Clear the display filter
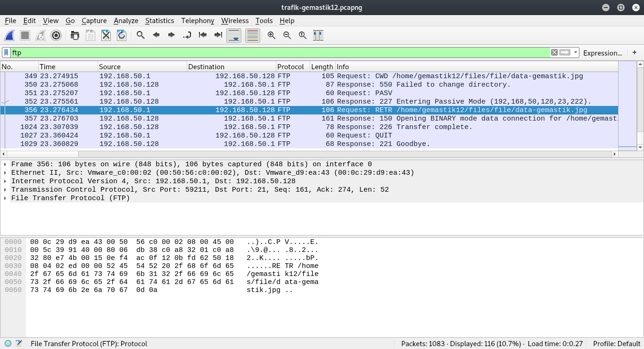Image resolution: width=644 pixels, height=349 pixels. 554,53
